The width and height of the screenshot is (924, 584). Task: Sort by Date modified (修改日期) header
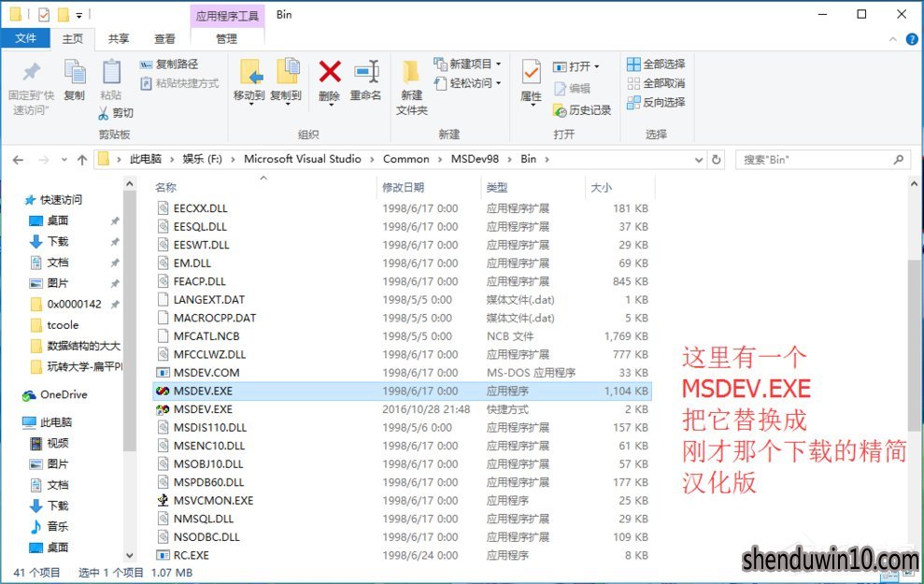[403, 188]
